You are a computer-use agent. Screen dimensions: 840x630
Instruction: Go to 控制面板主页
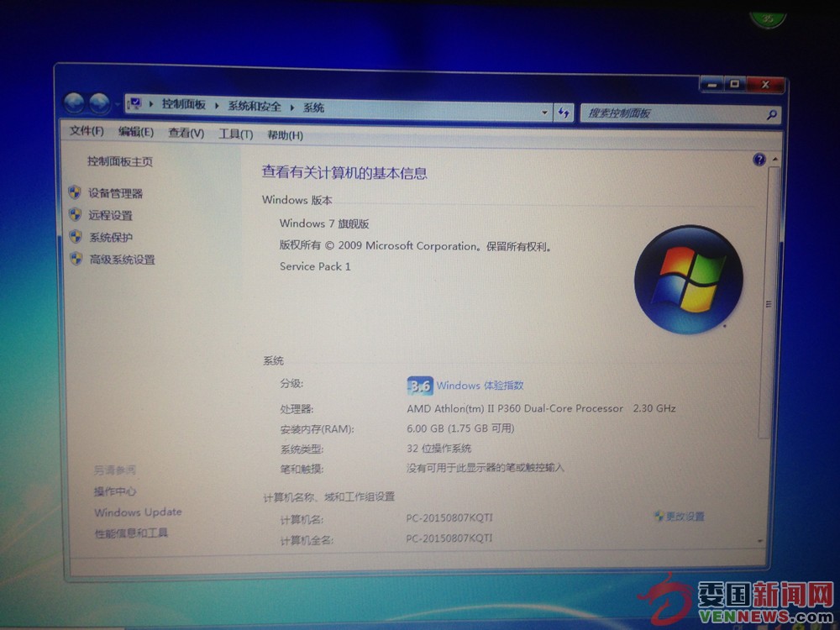(120, 161)
